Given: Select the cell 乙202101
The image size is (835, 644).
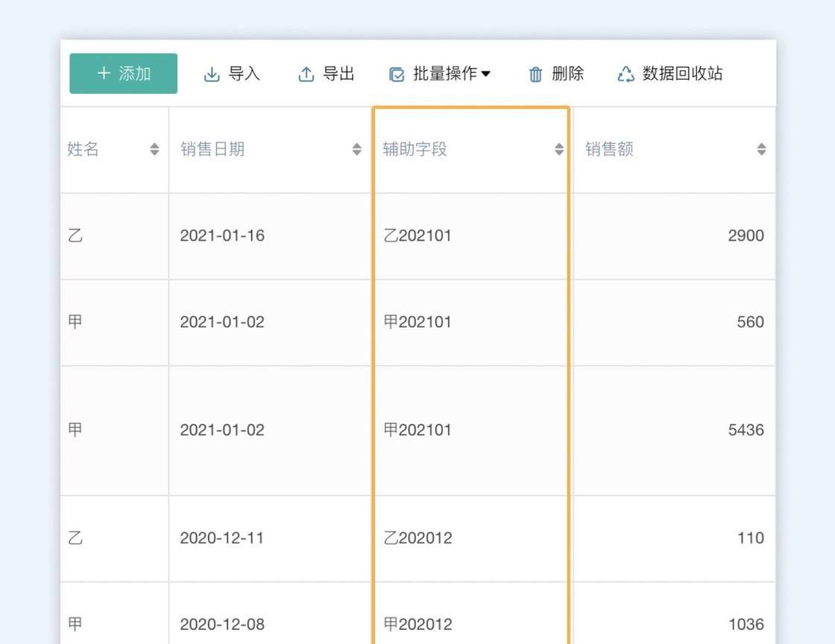Looking at the screenshot, I should 417,236.
